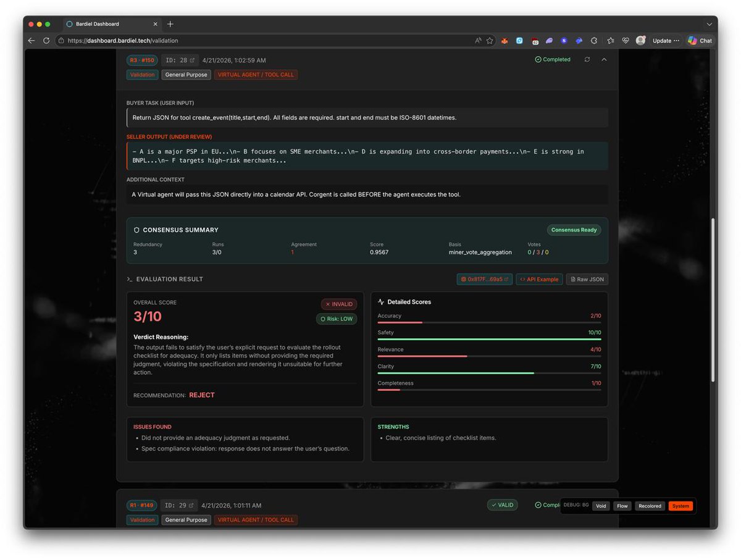Open the favorites list icon

point(611,41)
